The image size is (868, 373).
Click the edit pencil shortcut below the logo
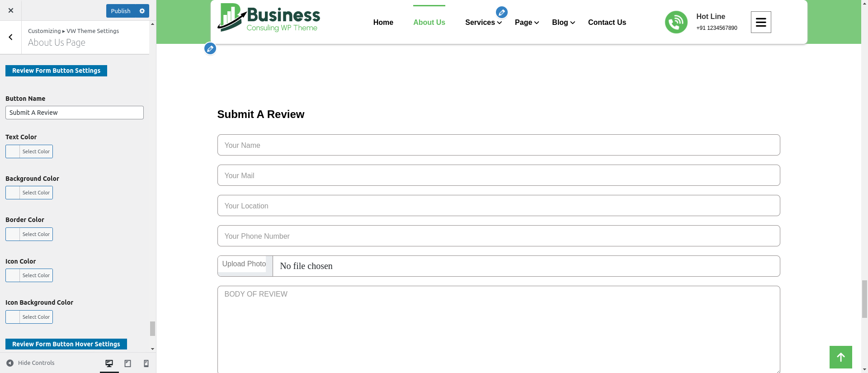point(210,48)
